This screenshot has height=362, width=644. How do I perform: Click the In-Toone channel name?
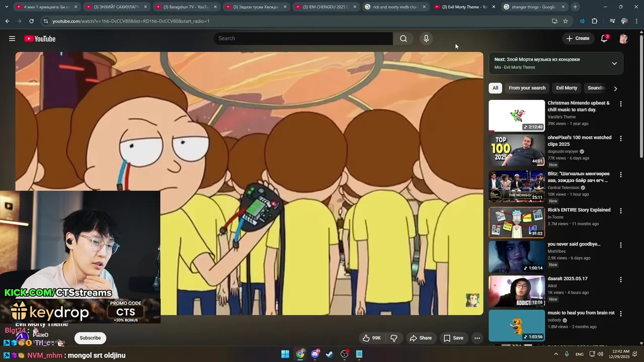pos(556,217)
